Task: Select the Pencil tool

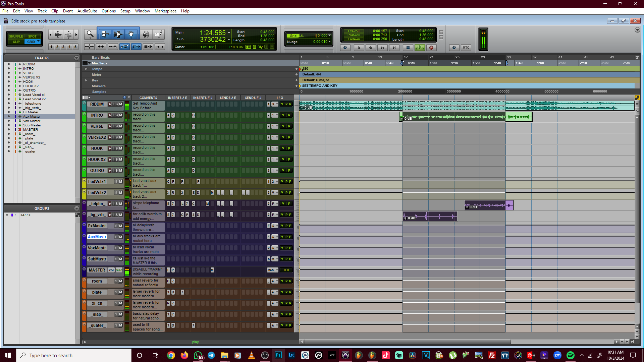Action: point(159,34)
